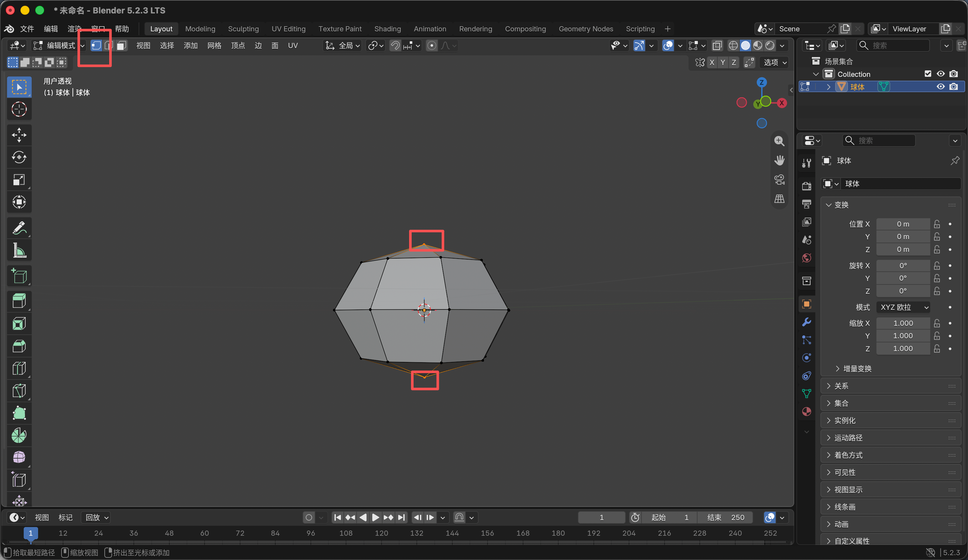This screenshot has height=560, width=968.
Task: Jump to the last frame button
Action: (401, 517)
